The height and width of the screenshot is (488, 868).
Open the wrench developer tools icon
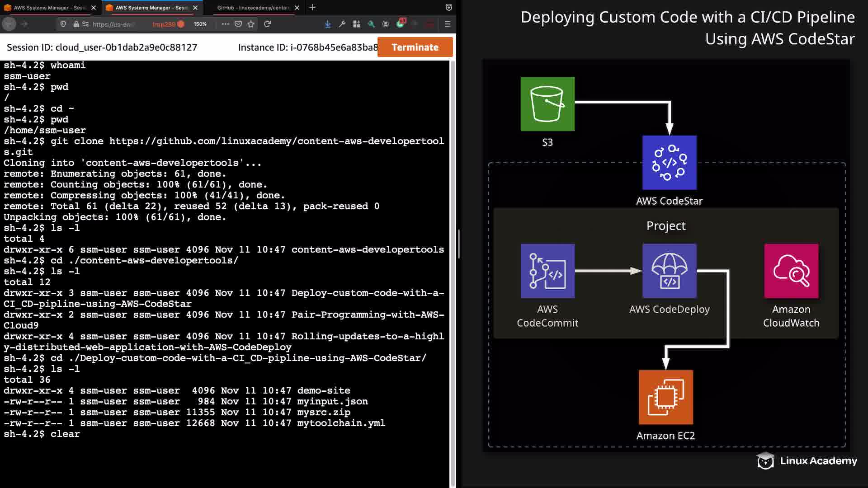click(x=342, y=24)
